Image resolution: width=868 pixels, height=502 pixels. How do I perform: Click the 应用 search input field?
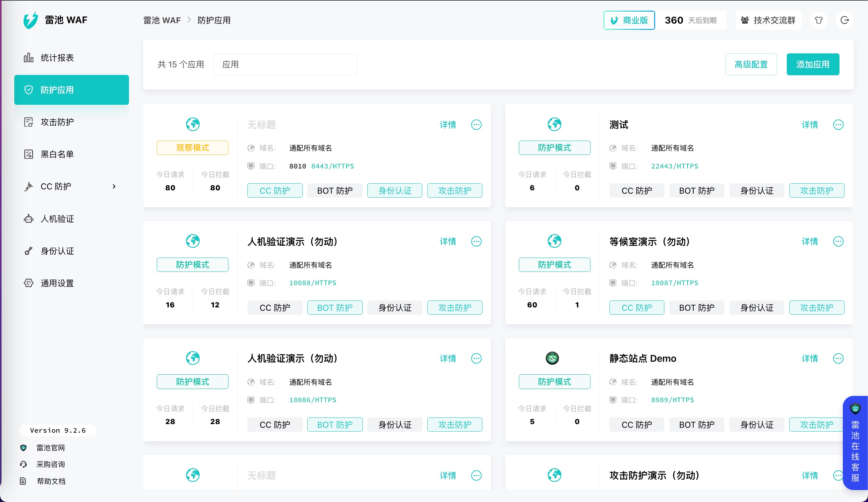tap(285, 64)
